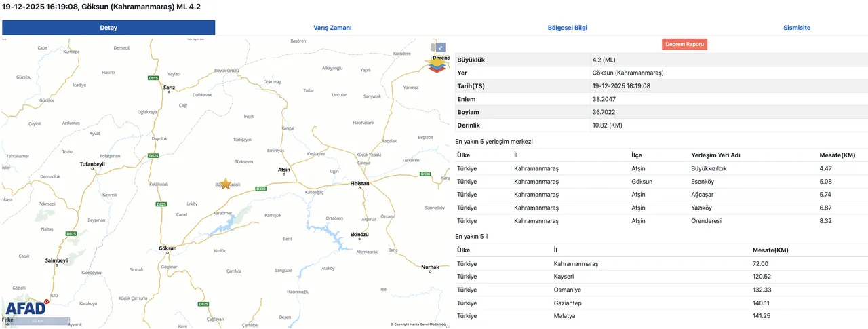
Task: Open the map layers switcher icon
Action: [x=437, y=63]
